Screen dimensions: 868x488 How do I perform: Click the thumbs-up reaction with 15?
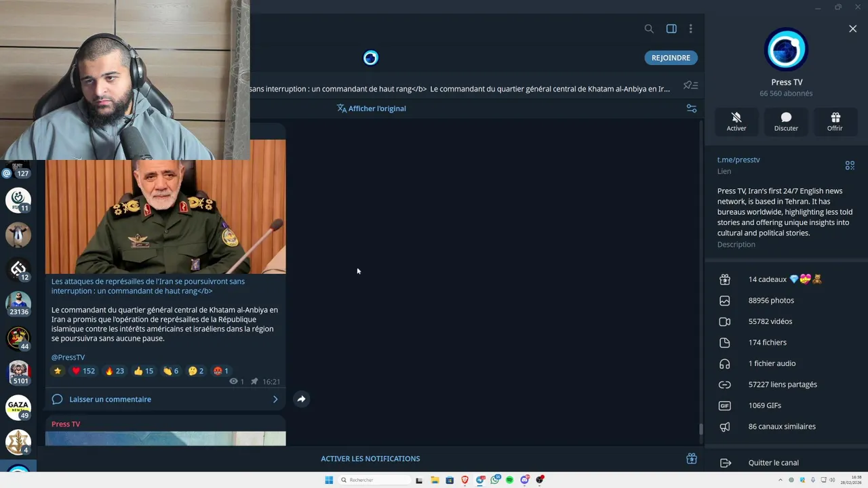click(x=143, y=371)
